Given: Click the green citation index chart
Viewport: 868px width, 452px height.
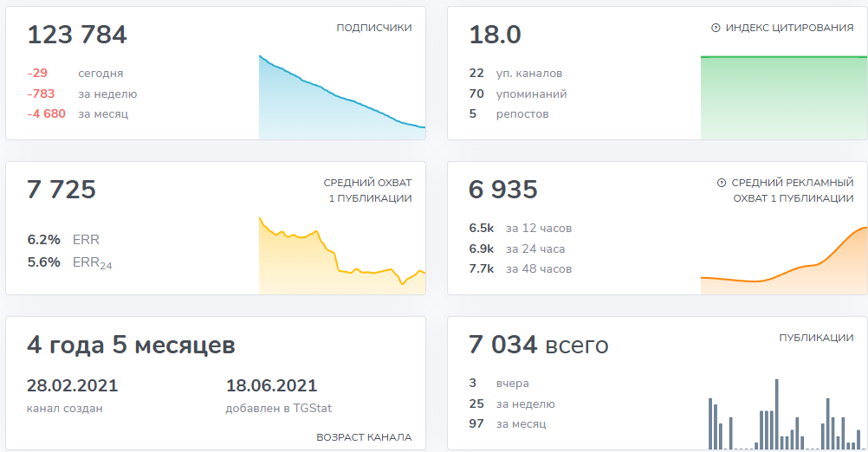Looking at the screenshot, I should point(784,97).
